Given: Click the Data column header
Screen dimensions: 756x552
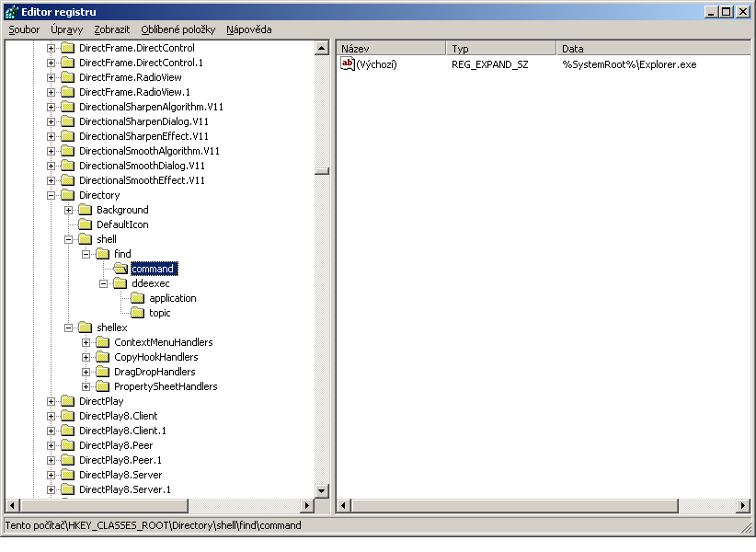Looking at the screenshot, I should 655,48.
